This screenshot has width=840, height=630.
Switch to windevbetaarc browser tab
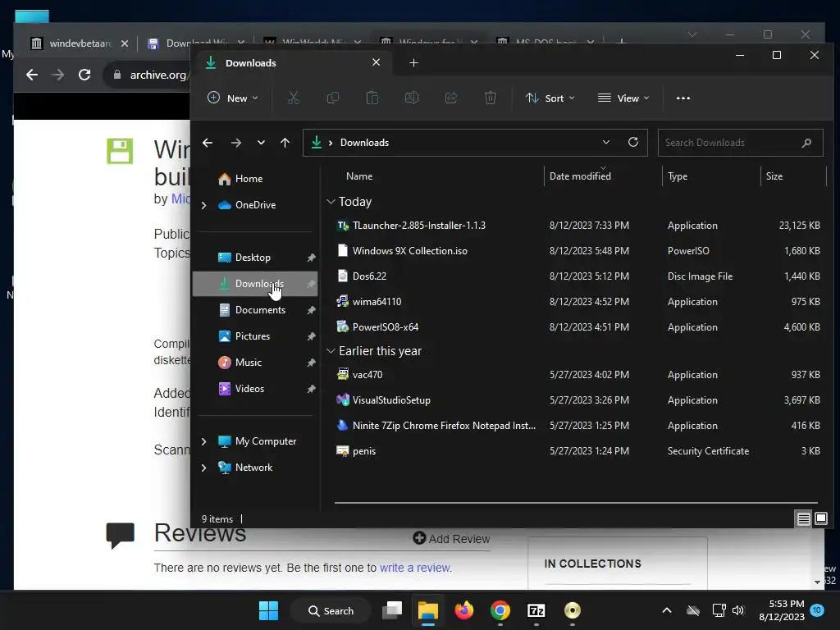coord(80,43)
